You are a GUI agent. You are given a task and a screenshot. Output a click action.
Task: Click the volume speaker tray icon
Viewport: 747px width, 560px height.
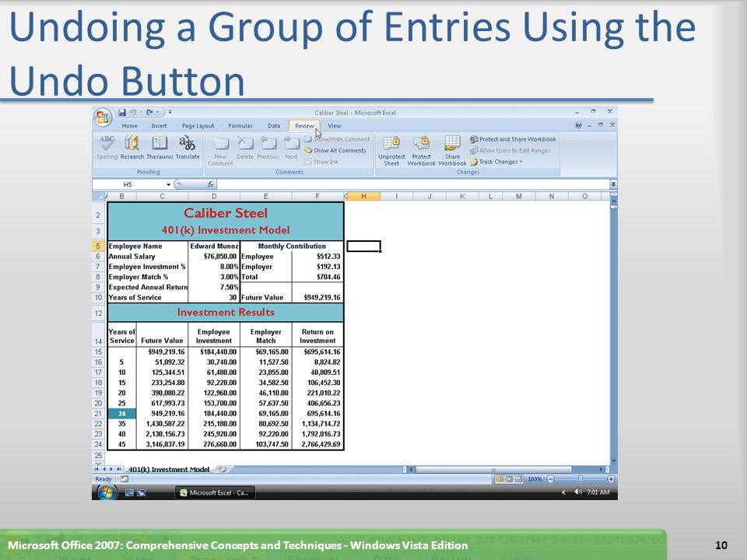click(x=578, y=492)
